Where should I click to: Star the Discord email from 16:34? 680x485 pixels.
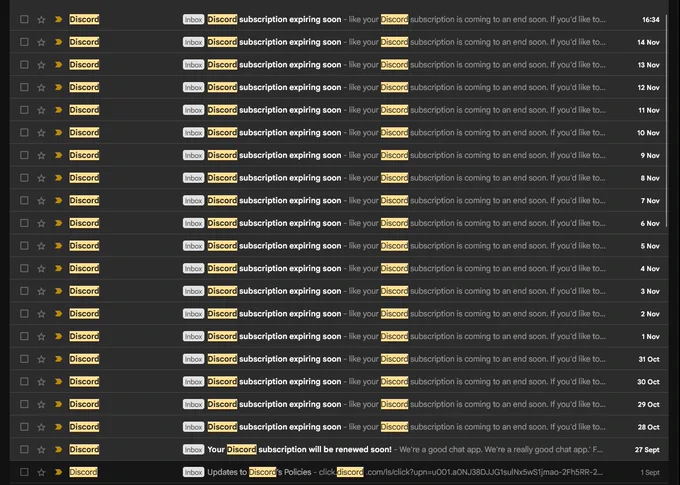click(x=41, y=20)
